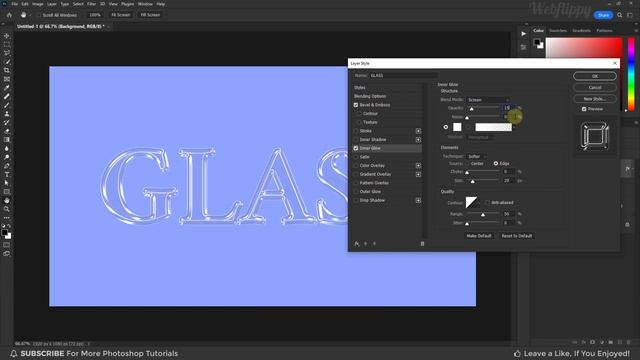640x360 pixels.
Task: Click the search magnifier icon at top right
Action: (x=620, y=15)
